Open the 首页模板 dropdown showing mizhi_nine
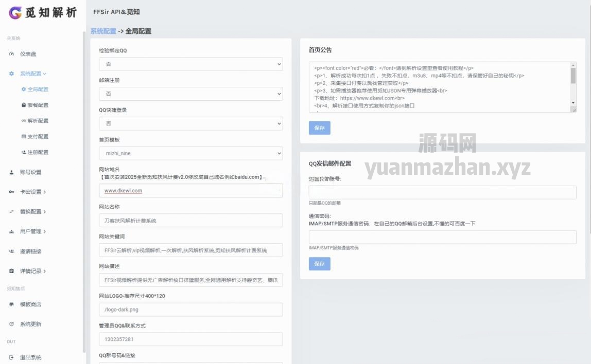The width and height of the screenshot is (591, 364). click(190, 153)
